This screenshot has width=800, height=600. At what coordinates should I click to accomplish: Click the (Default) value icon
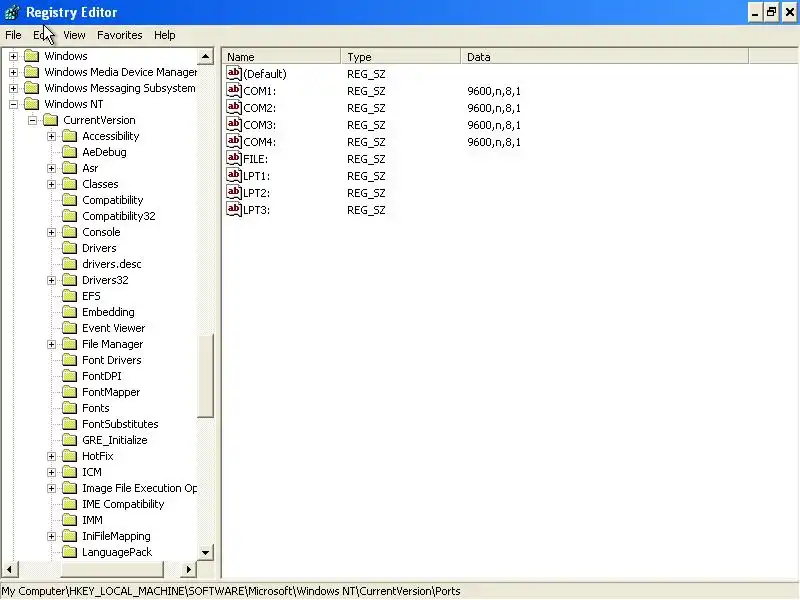pyautogui.click(x=234, y=73)
